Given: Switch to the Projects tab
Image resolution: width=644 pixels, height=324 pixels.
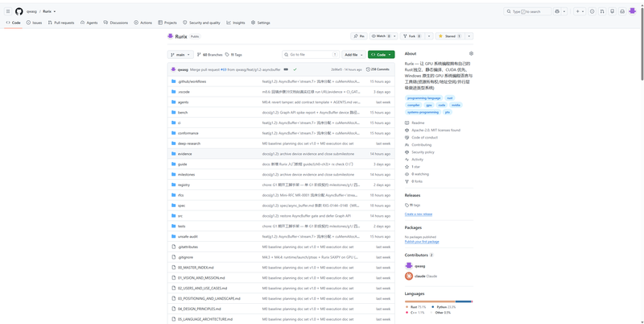Looking at the screenshot, I should coord(167,23).
